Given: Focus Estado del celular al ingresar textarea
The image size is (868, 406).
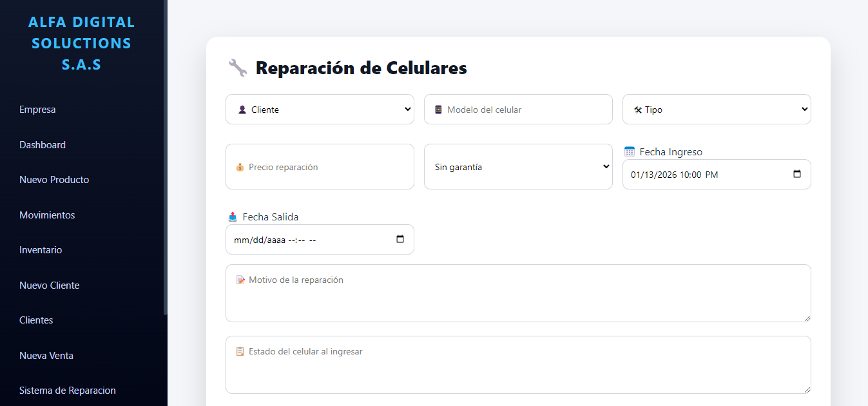Looking at the screenshot, I should [x=518, y=365].
